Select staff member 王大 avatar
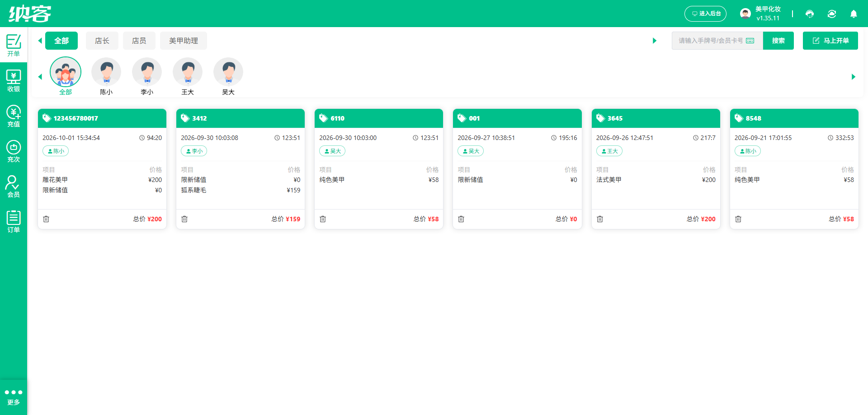The image size is (868, 415). [188, 72]
